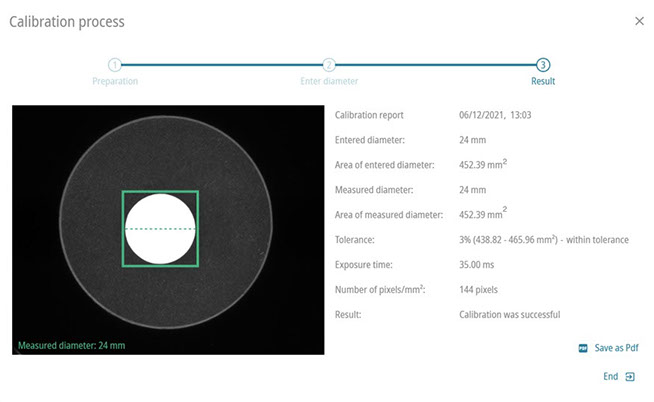Viewport: 654px width, 402px height.
Task: Click the 'Calibration process' dialog title
Action: [67, 21]
